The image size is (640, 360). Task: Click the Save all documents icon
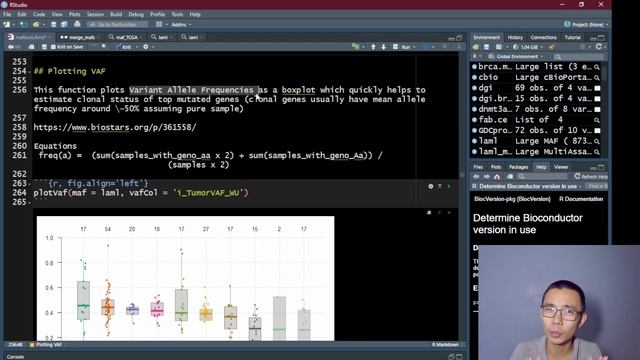(x=64, y=24)
